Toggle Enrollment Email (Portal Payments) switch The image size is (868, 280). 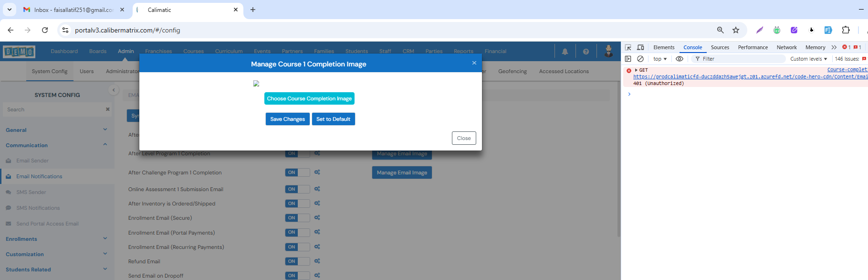297,232
